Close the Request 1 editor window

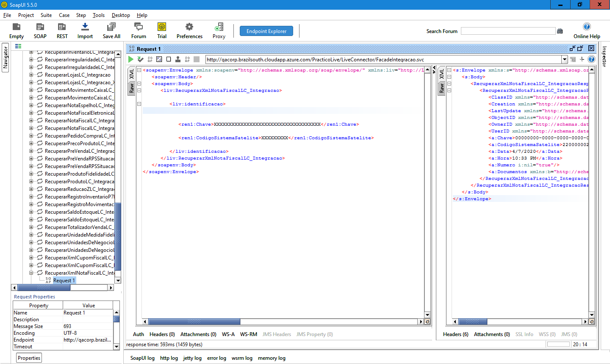[591, 48]
